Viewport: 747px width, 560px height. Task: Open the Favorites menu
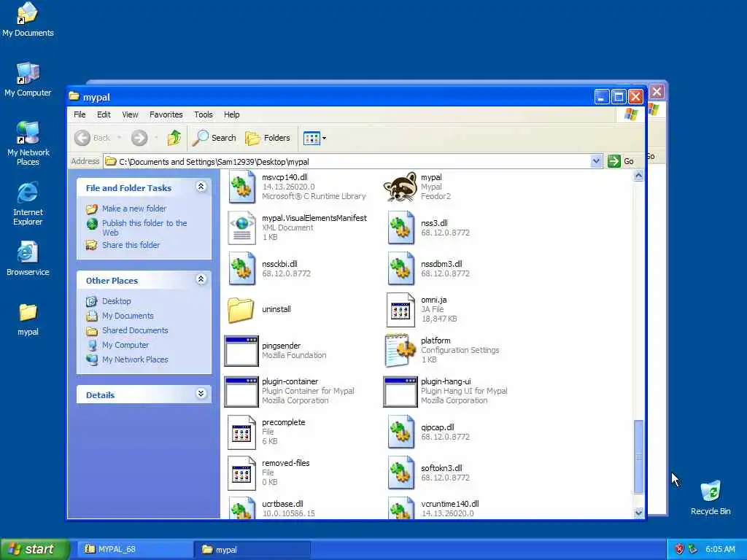click(x=166, y=114)
